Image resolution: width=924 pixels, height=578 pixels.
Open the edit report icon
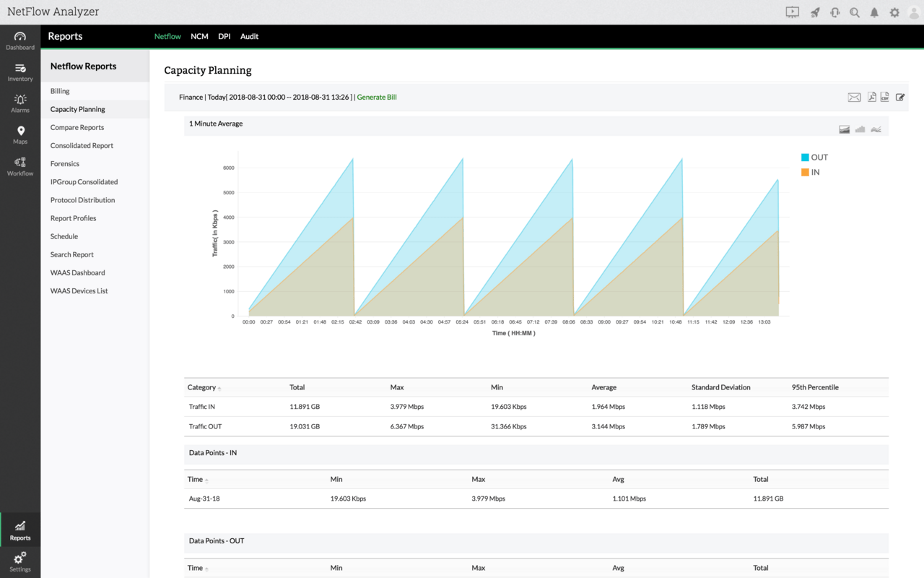pyautogui.click(x=900, y=97)
